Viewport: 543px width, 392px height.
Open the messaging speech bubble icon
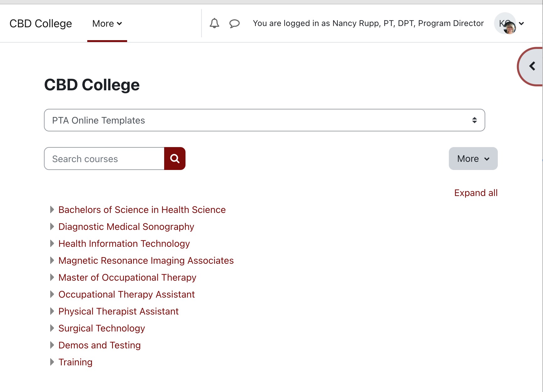click(234, 24)
